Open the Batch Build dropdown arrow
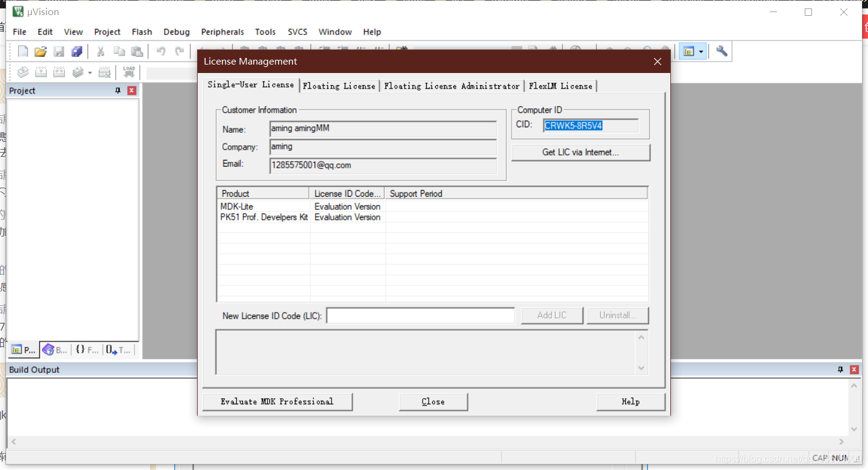Image resolution: width=868 pixels, height=470 pixels. 90,73
